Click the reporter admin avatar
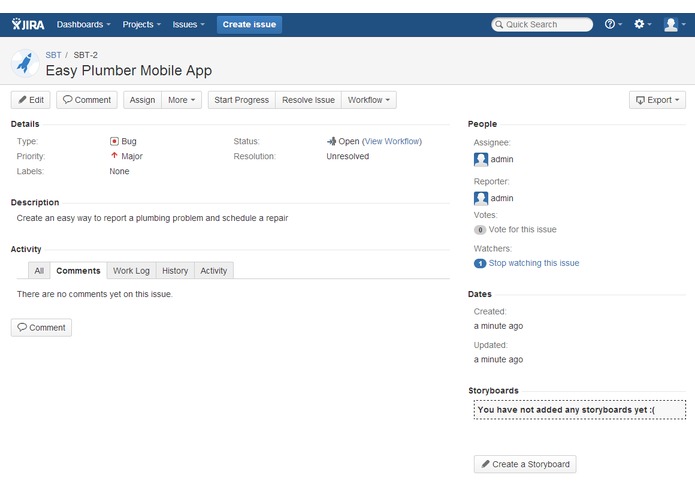This screenshot has width=695, height=494. click(x=481, y=198)
